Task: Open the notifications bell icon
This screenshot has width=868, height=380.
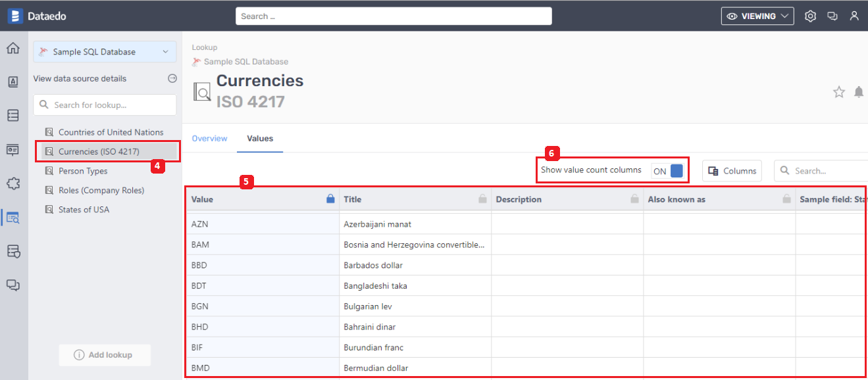Action: (858, 92)
